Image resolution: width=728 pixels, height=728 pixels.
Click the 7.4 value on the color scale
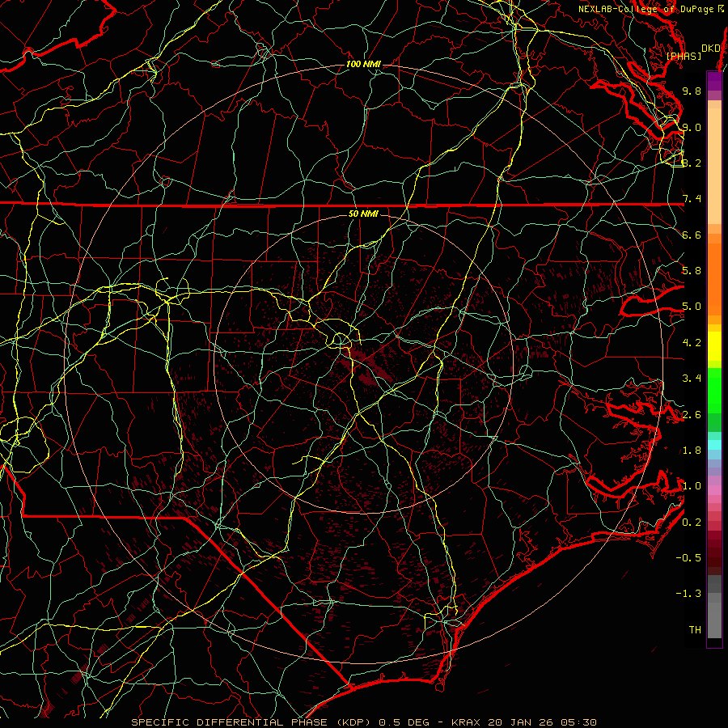point(692,199)
